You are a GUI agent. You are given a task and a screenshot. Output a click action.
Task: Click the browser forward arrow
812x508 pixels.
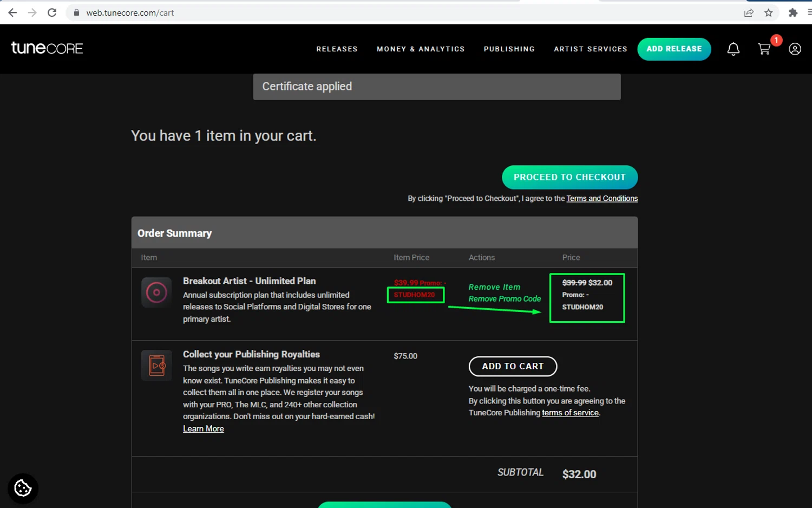pos(32,12)
